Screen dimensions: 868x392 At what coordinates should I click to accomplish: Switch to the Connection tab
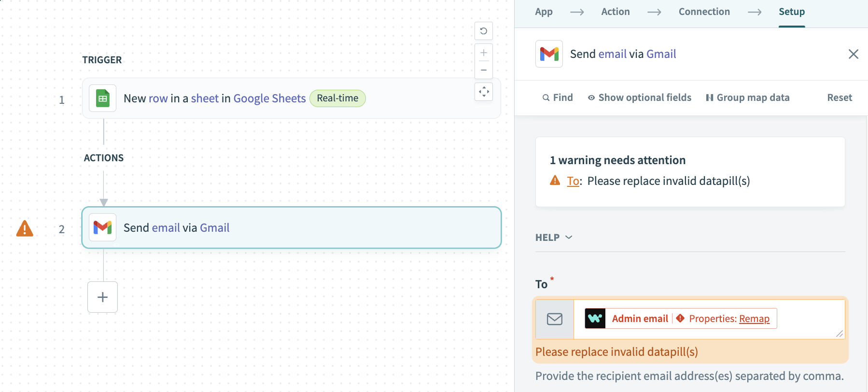point(704,12)
